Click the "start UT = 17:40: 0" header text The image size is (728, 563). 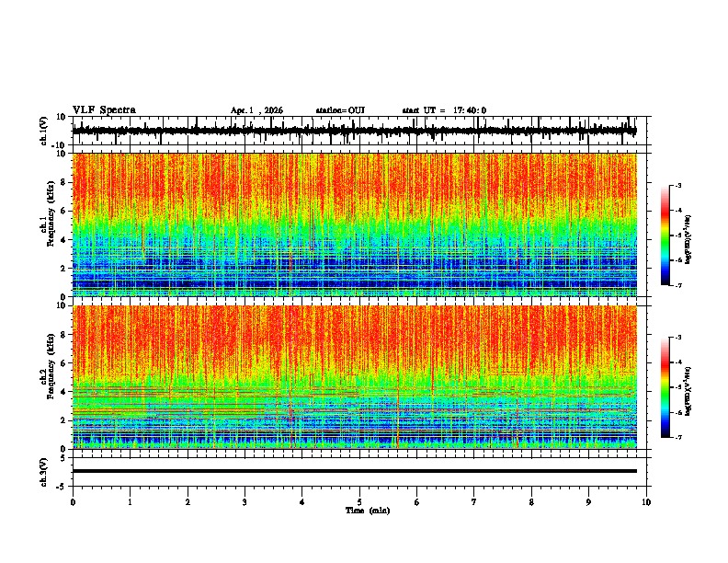[444, 110]
